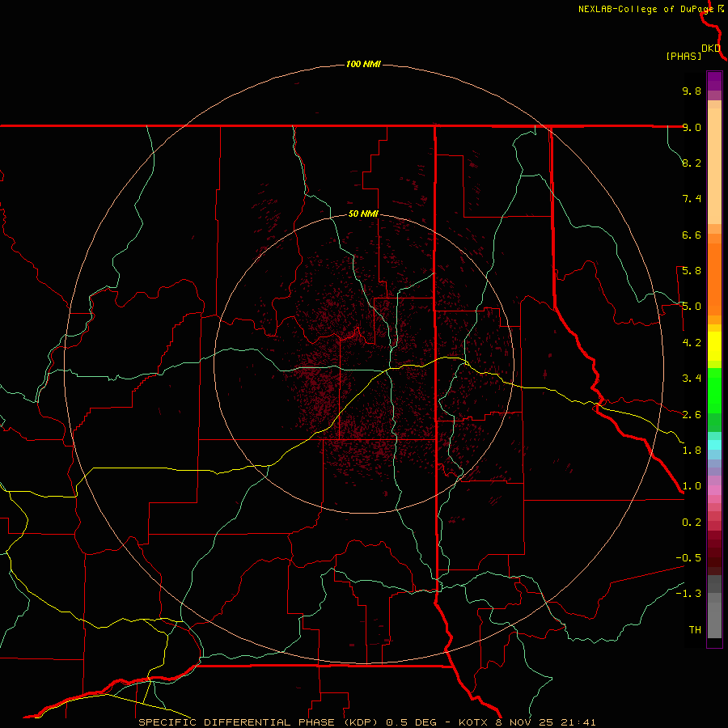Click the SPECIFIC DIFFERENTIAL PHASE (KDP) title text
728x728 pixels.
pos(259,722)
